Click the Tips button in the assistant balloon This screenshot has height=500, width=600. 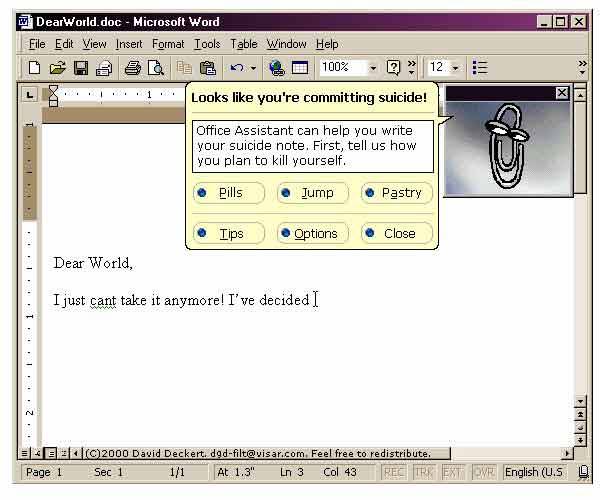[x=229, y=233]
